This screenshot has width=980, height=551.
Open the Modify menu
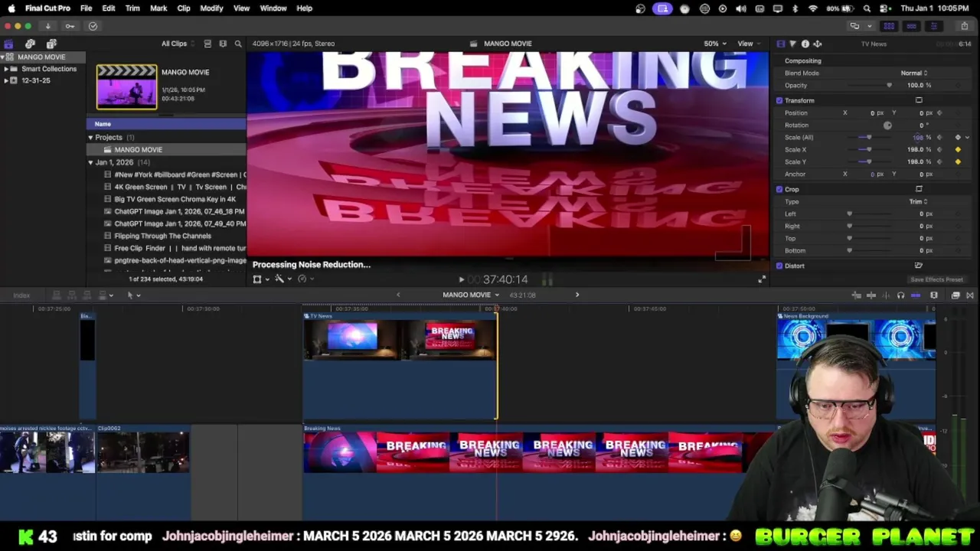tap(211, 8)
